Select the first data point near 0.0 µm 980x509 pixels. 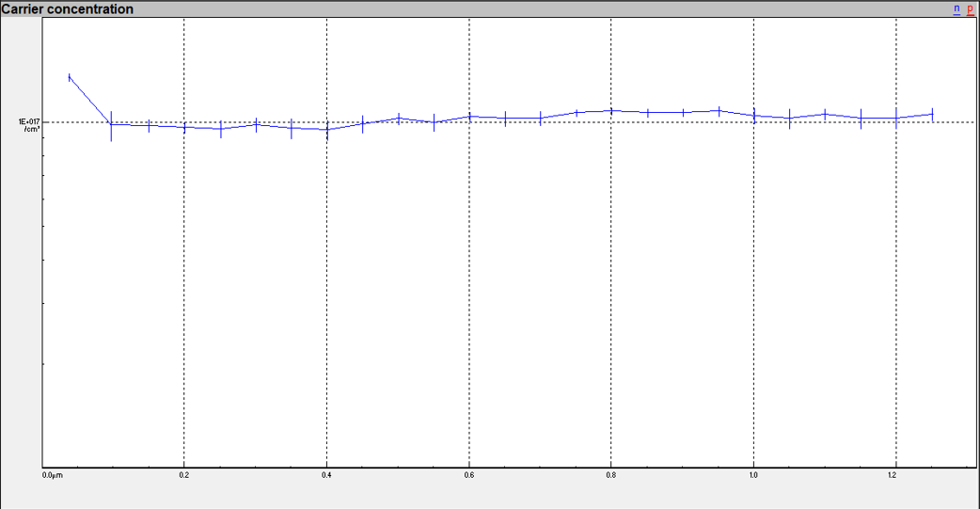click(70, 78)
